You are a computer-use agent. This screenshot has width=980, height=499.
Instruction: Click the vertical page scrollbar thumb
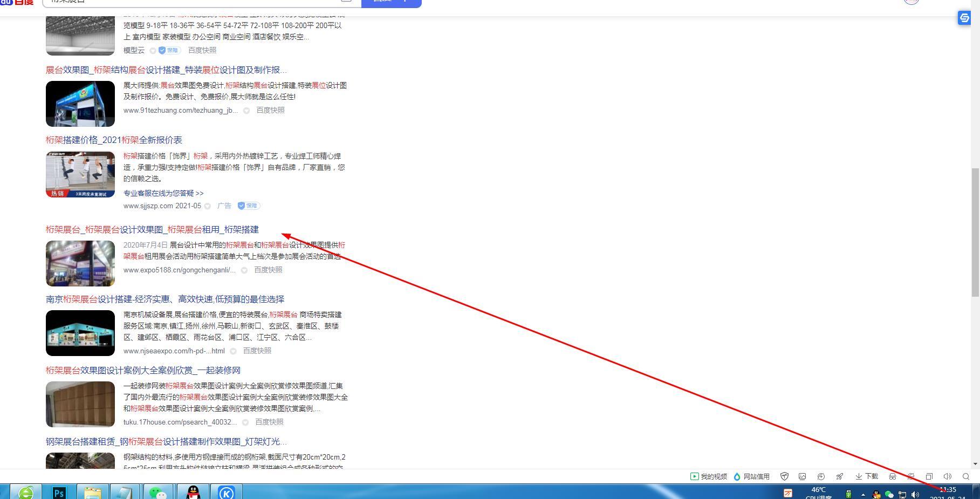[975, 232]
